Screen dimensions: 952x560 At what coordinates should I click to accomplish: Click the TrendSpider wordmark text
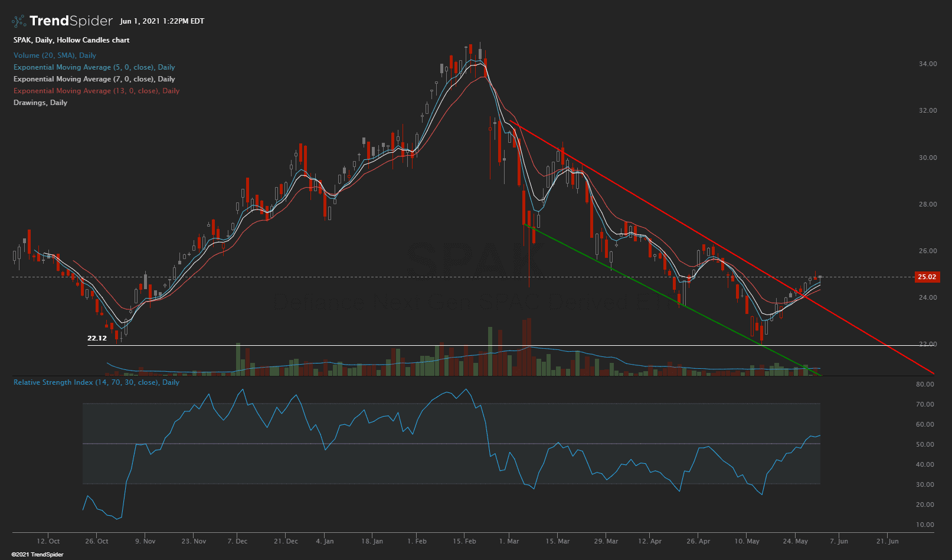[71, 21]
